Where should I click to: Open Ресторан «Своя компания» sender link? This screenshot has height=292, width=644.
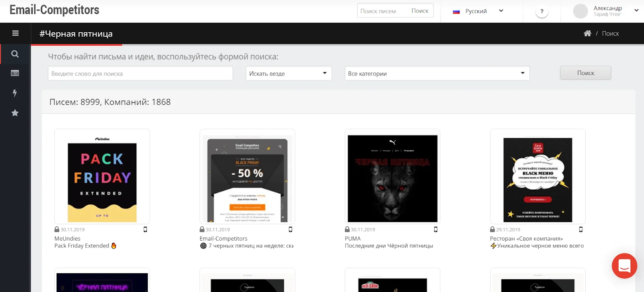point(526,239)
